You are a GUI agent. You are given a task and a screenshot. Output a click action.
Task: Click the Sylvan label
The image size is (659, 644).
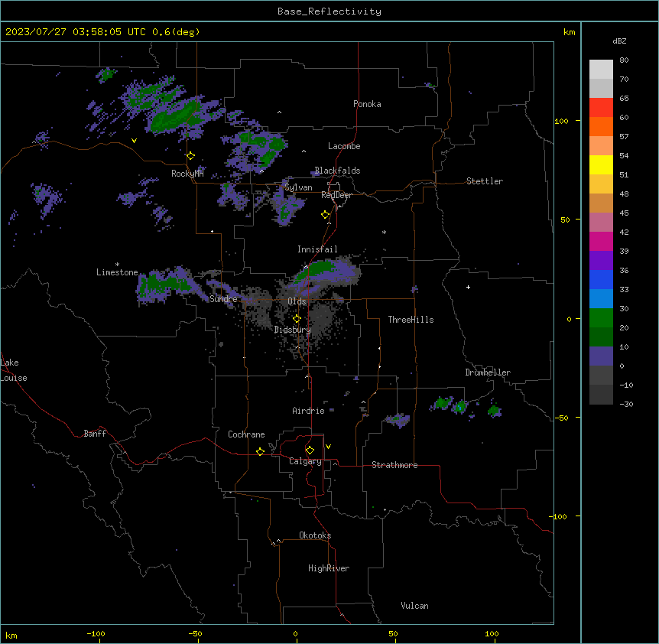[x=298, y=187]
